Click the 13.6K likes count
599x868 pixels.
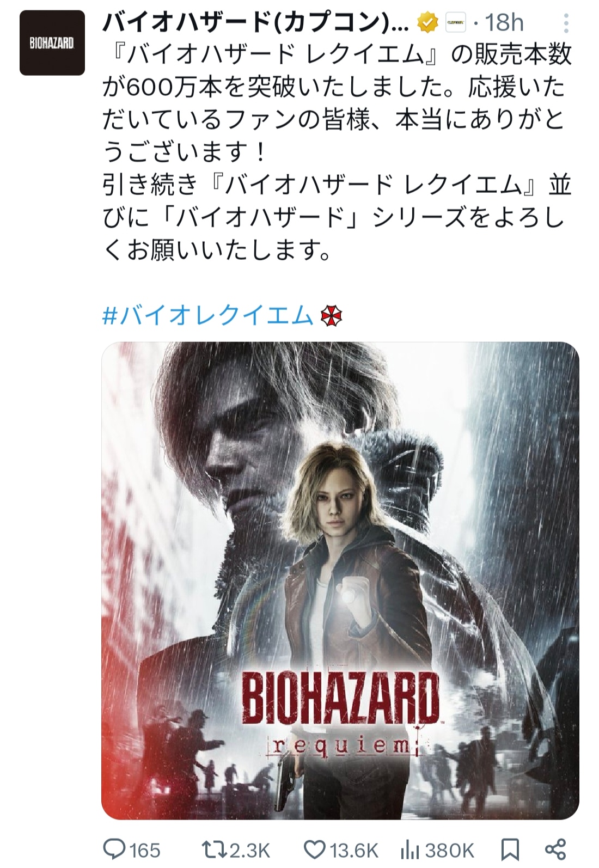coord(353,850)
